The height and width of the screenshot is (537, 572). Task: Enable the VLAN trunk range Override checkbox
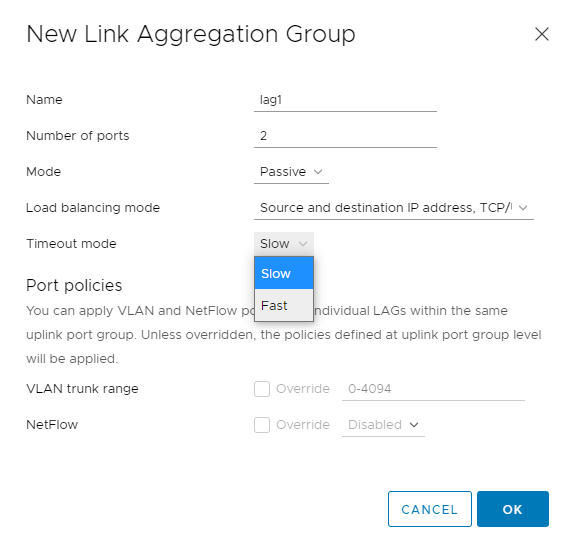(x=262, y=389)
